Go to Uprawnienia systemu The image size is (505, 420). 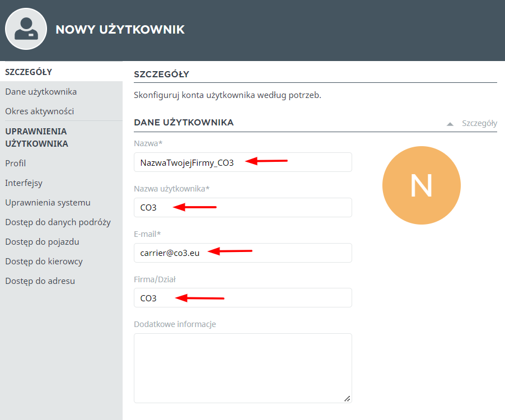click(48, 203)
